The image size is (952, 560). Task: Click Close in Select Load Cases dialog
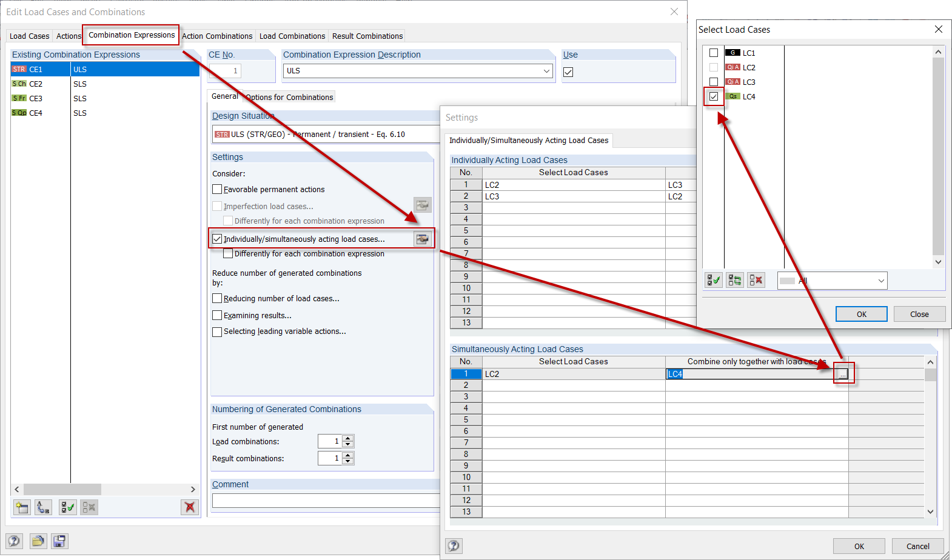[919, 314]
